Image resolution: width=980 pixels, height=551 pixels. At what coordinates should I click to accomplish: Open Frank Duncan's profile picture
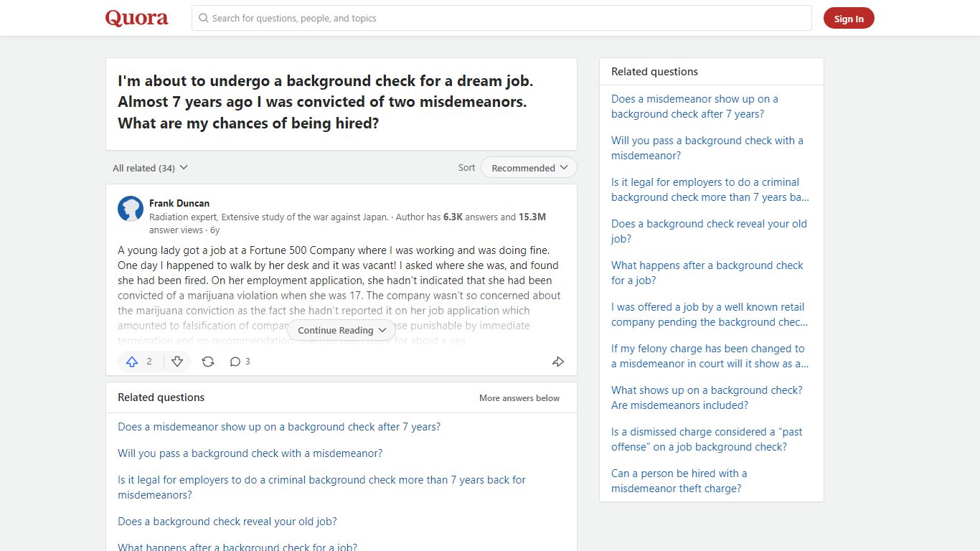point(131,209)
